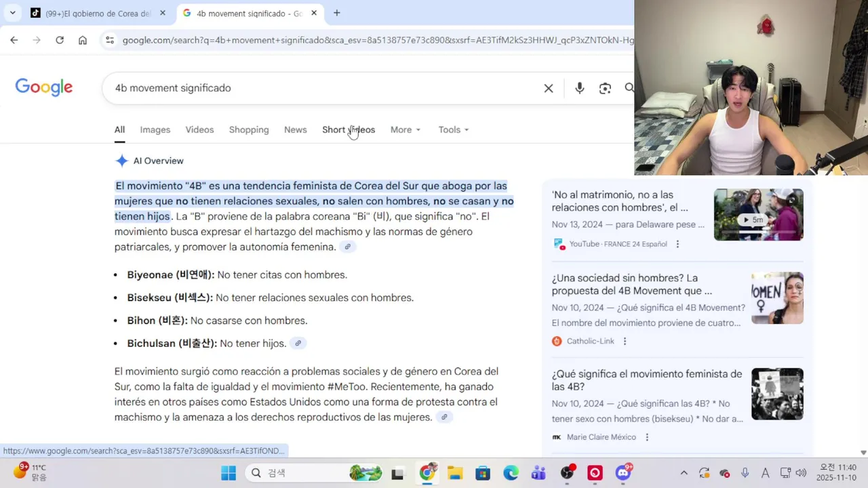The height and width of the screenshot is (488, 868).
Task: Close the TikTok 'El gobierno de Corea' tab
Action: pyautogui.click(x=163, y=13)
